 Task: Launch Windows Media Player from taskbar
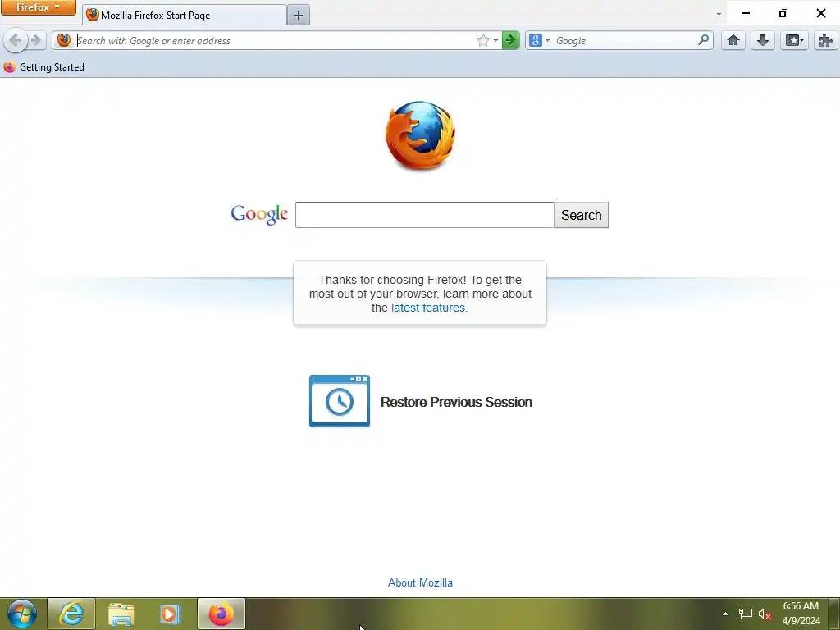point(171,614)
